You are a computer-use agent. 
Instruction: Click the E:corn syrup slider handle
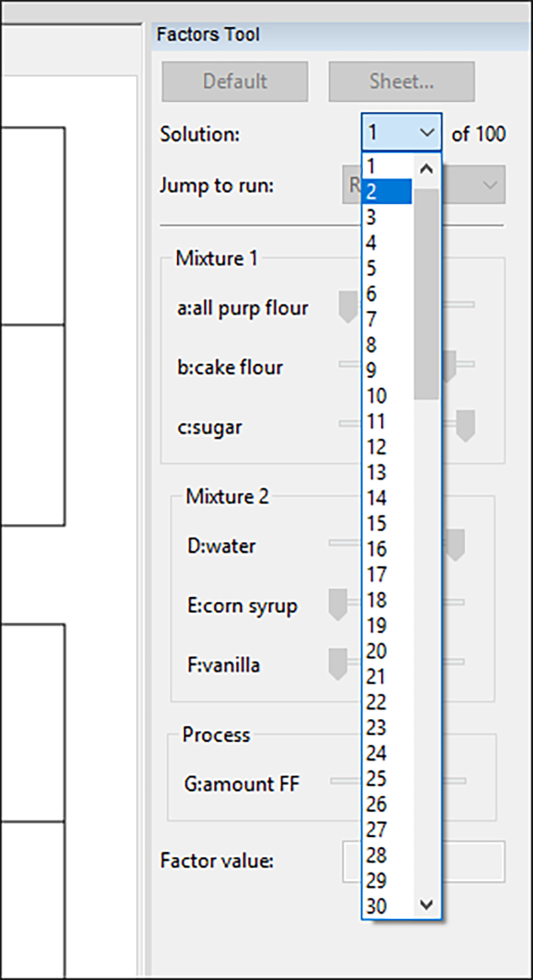pos(338,604)
